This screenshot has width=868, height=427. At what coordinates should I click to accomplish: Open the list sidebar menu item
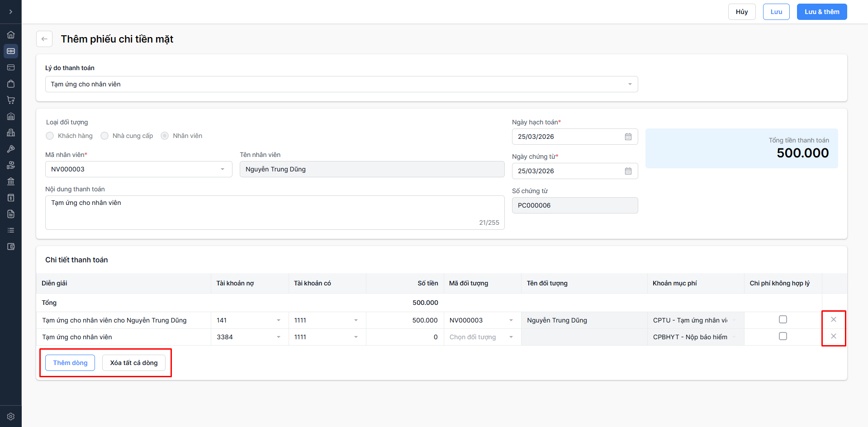(11, 230)
